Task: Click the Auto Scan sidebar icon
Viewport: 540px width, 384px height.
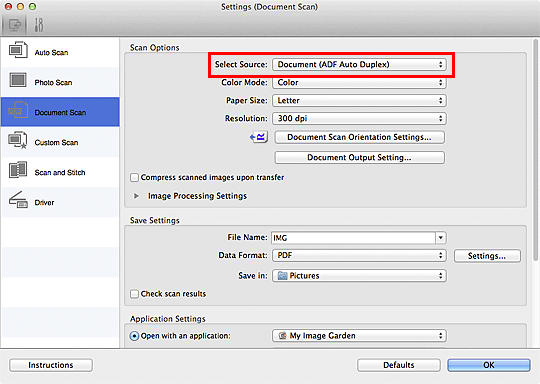Action: 18,50
